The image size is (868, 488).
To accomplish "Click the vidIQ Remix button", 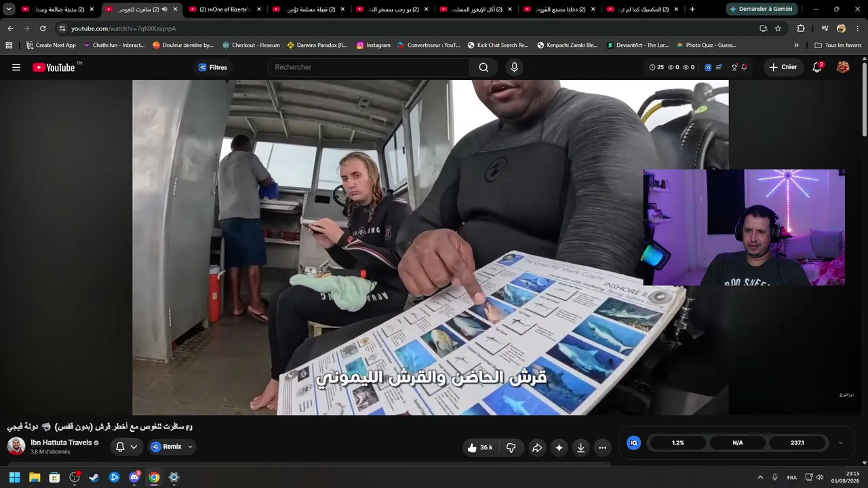I will pos(166,447).
